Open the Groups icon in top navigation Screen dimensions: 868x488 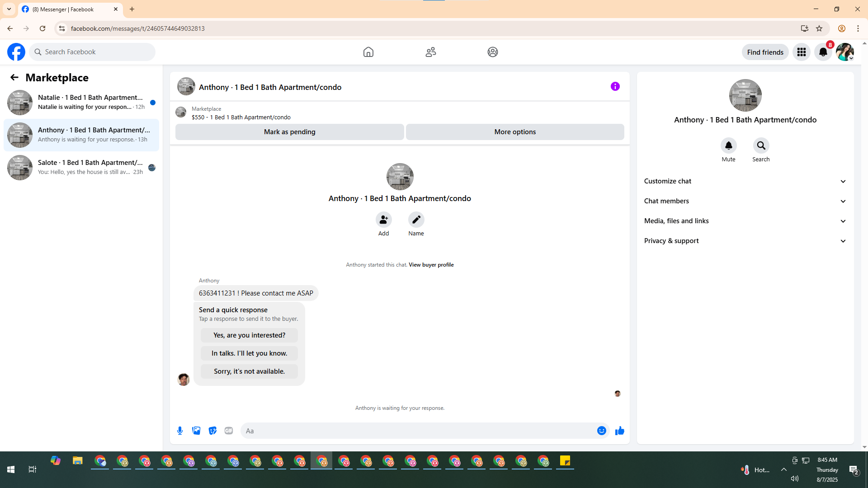tap(493, 52)
